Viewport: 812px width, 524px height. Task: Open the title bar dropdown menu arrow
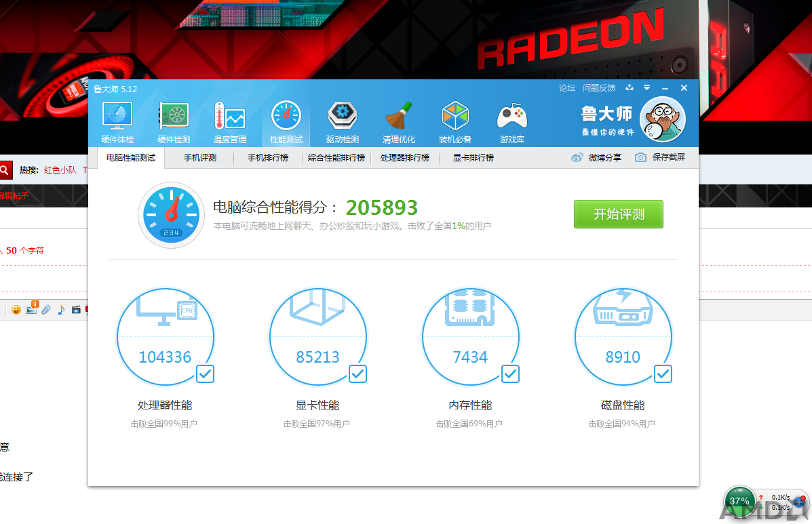pyautogui.click(x=646, y=87)
